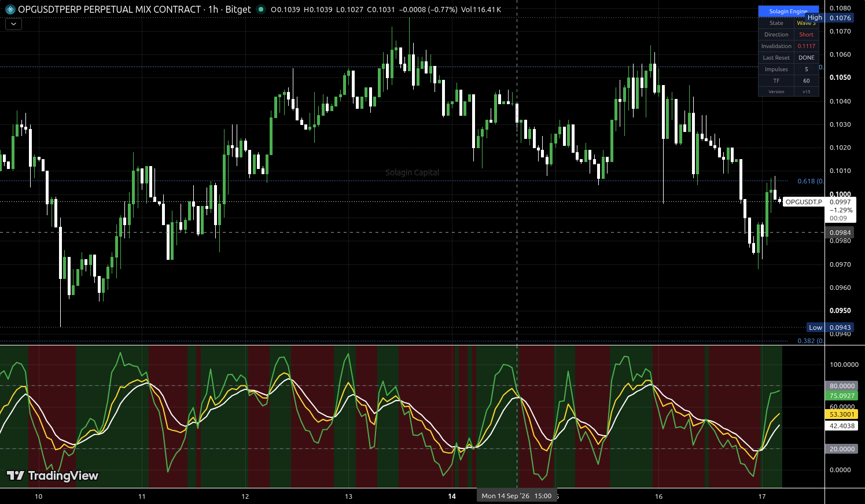Screen dimensions: 865x504
Task: Click the 100.0000 oscillator axis label
Action: (844, 365)
